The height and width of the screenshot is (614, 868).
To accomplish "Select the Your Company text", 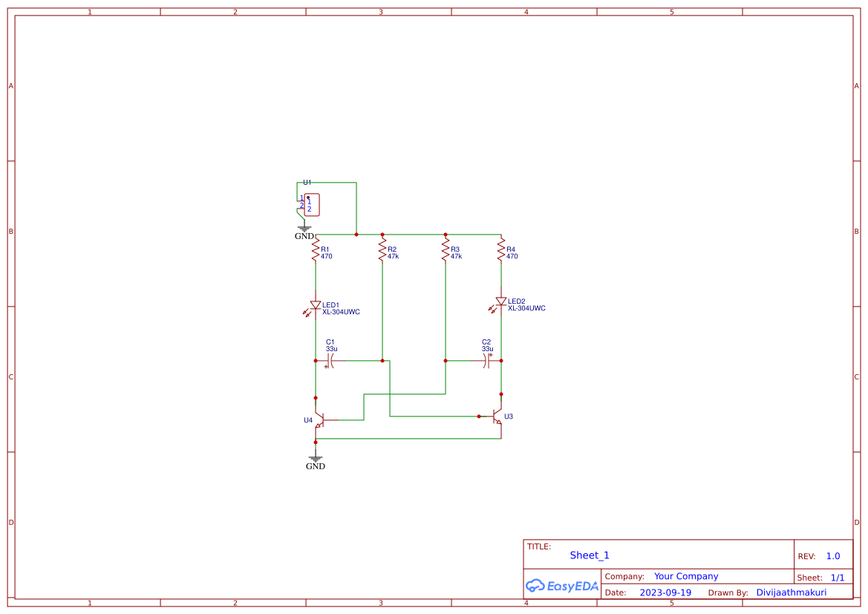I will coord(685,576).
